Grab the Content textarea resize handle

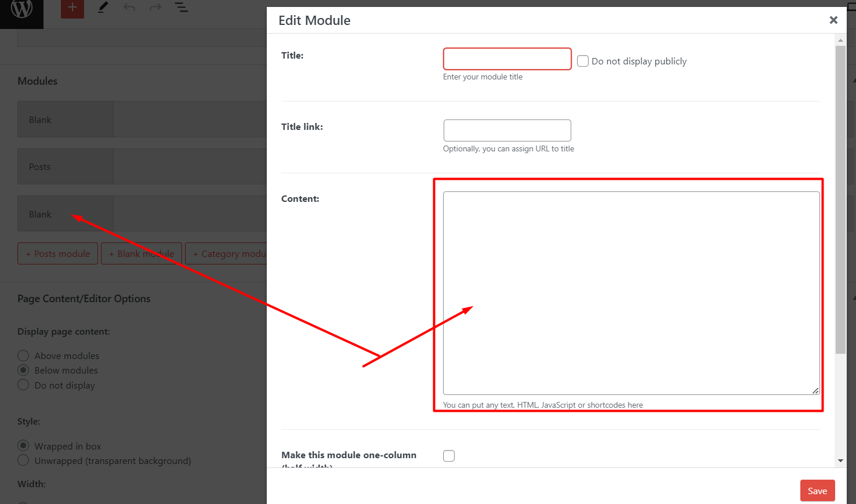[x=815, y=391]
